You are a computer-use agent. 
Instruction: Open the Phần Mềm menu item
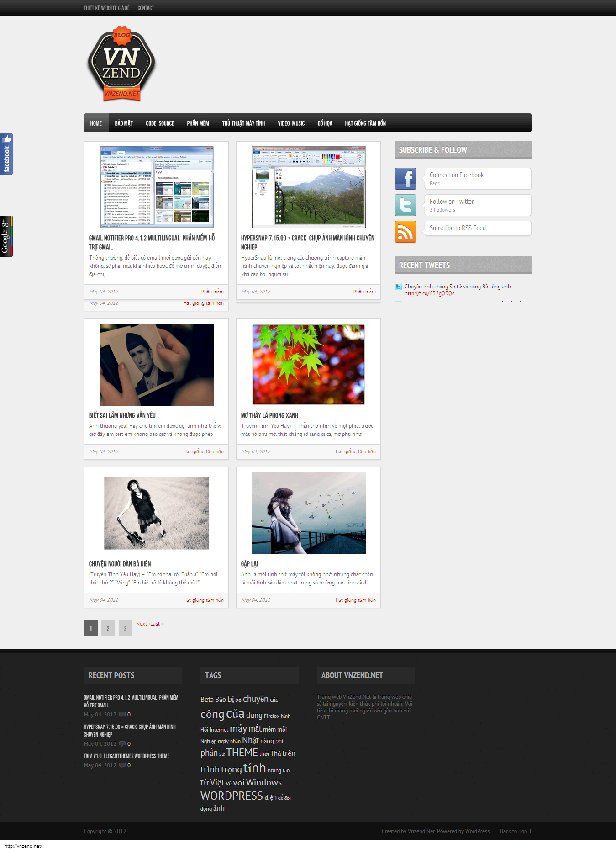(x=198, y=123)
